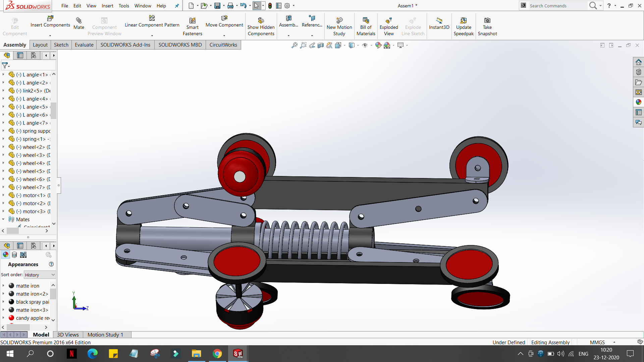Open SOLIDWORKS Add-Ins tab
The width and height of the screenshot is (644, 362).
pyautogui.click(x=125, y=45)
